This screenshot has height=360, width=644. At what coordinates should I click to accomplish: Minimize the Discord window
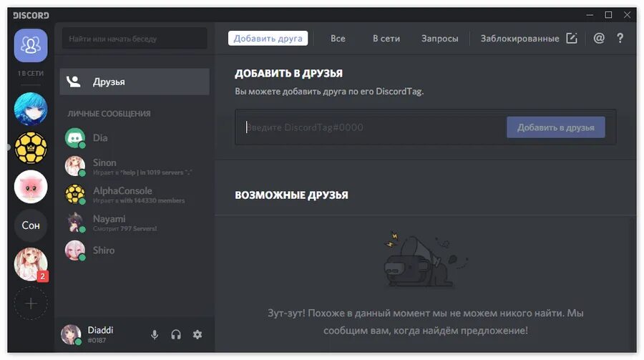pyautogui.click(x=590, y=15)
